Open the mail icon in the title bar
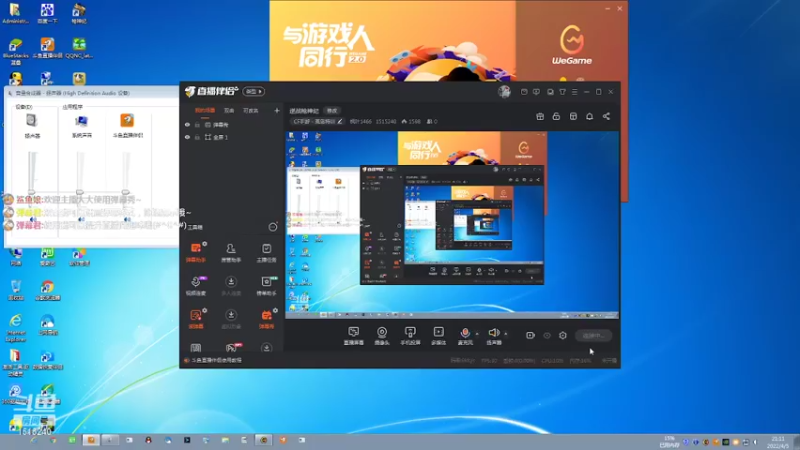 click(524, 92)
